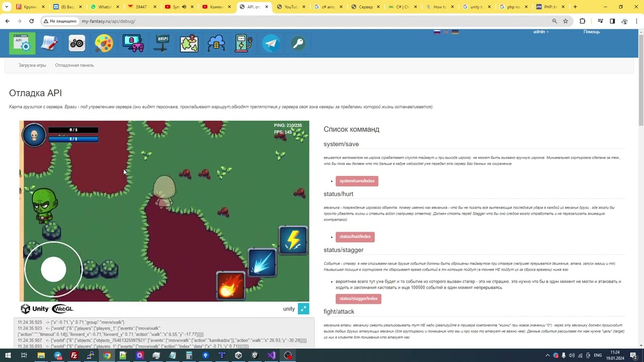The height and width of the screenshot is (362, 644).
Task: Switch to the WhatsApp tab
Action: [x=105, y=7]
